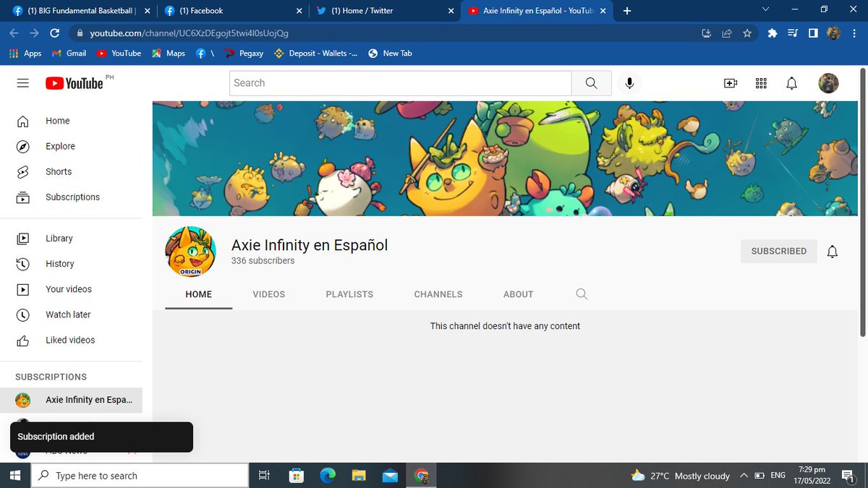Expand the tab search dropdown arrow

coord(766,9)
